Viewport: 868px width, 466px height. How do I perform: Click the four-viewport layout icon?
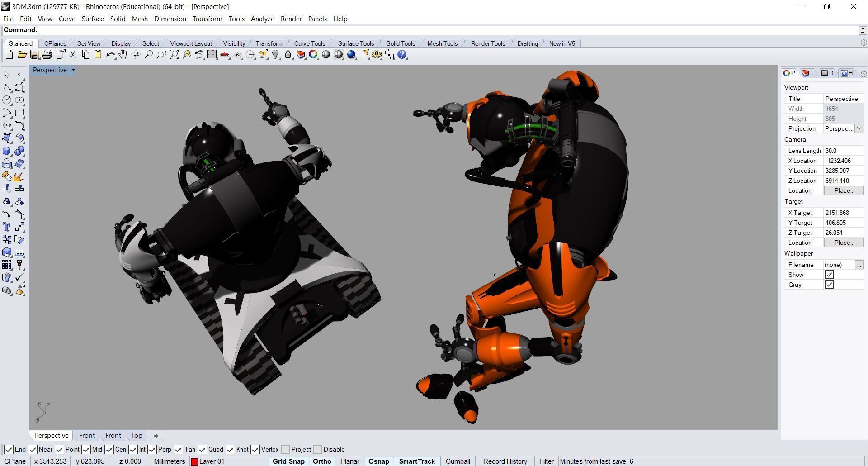[212, 55]
